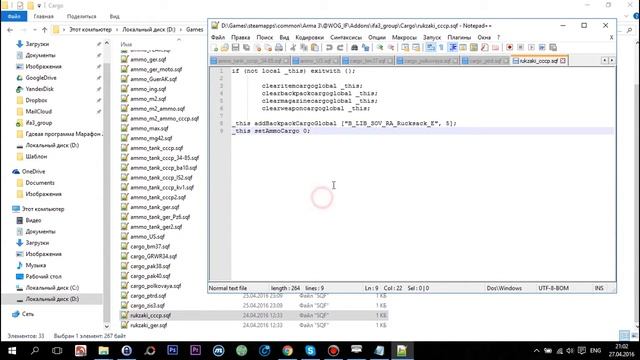Select Загрузки in quick access
640x360 pixels.
(x=37, y=44)
